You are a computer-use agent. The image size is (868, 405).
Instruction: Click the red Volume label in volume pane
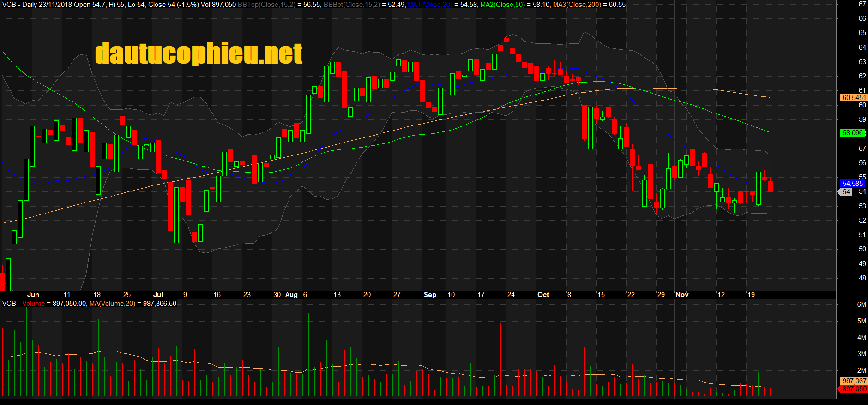33,304
